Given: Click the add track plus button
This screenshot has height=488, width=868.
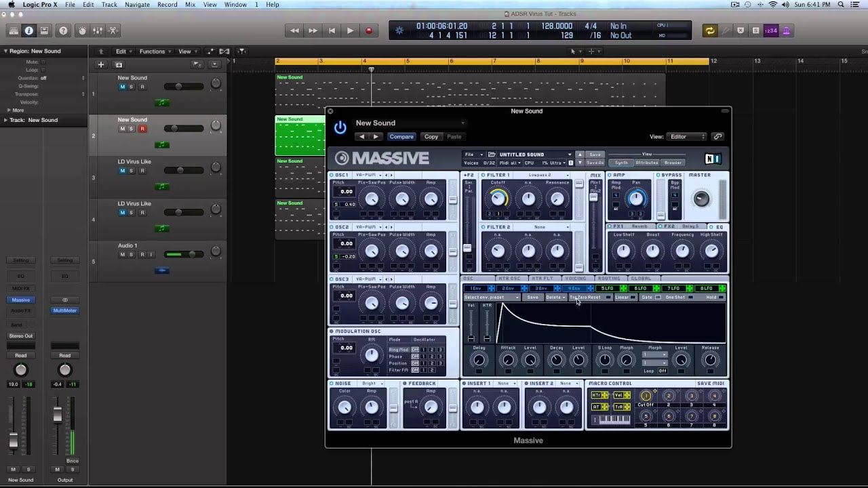Looking at the screenshot, I should (x=101, y=64).
